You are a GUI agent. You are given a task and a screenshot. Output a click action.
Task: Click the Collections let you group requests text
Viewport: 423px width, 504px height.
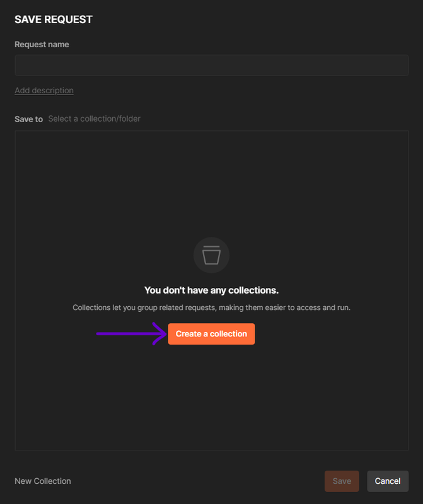[211, 307]
